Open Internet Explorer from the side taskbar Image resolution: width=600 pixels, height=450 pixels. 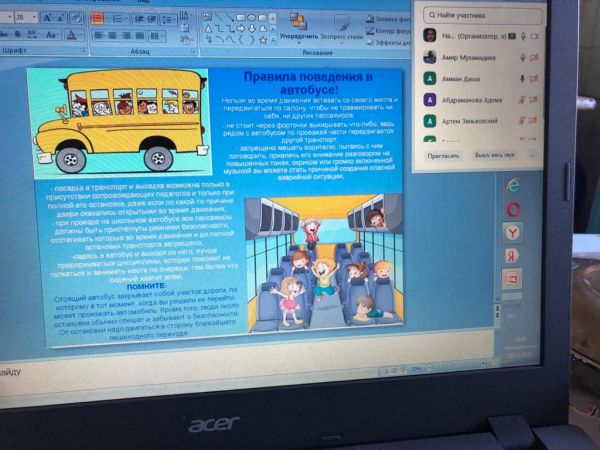pyautogui.click(x=513, y=185)
